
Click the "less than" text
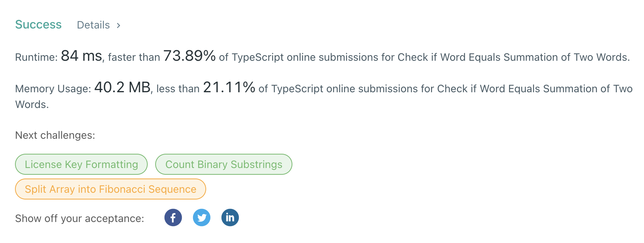[x=178, y=89]
